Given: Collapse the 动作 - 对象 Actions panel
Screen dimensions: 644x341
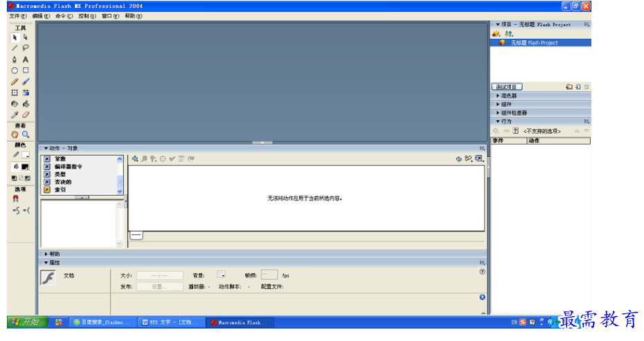Looking at the screenshot, I should click(46, 148).
